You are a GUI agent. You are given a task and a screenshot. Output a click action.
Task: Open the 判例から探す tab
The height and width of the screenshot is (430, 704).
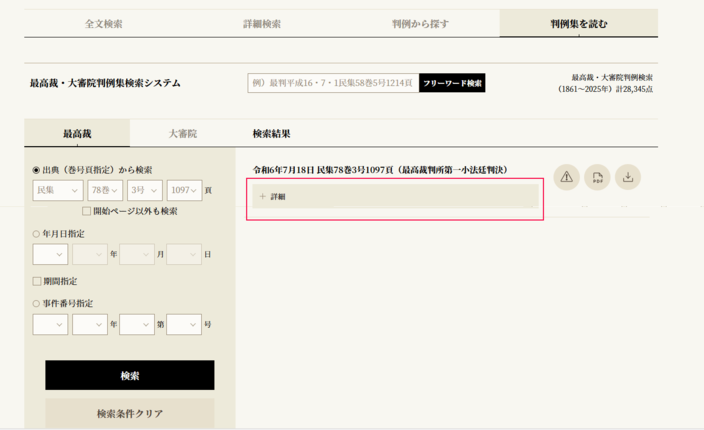click(420, 23)
